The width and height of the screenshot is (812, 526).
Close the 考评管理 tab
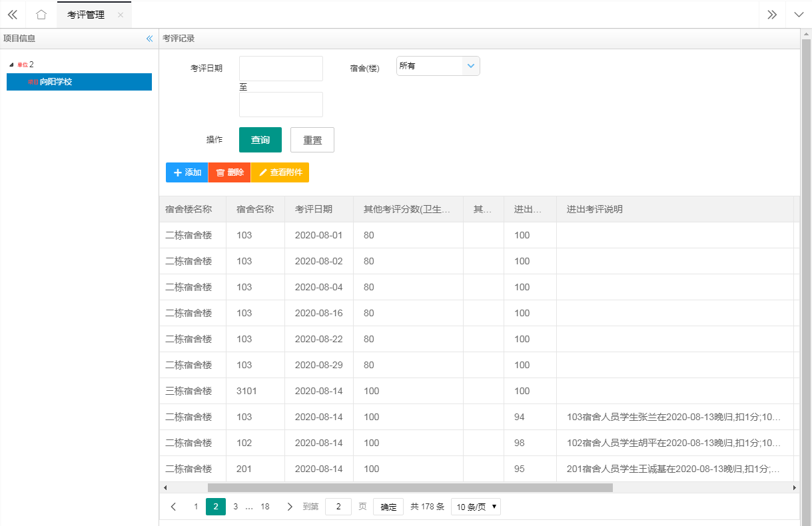pos(121,15)
